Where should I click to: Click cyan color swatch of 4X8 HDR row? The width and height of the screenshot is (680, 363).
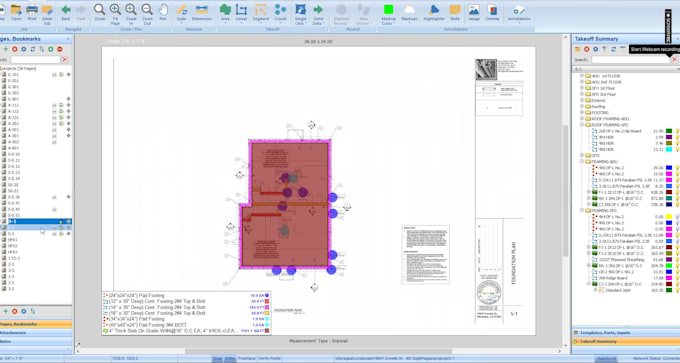(x=669, y=149)
